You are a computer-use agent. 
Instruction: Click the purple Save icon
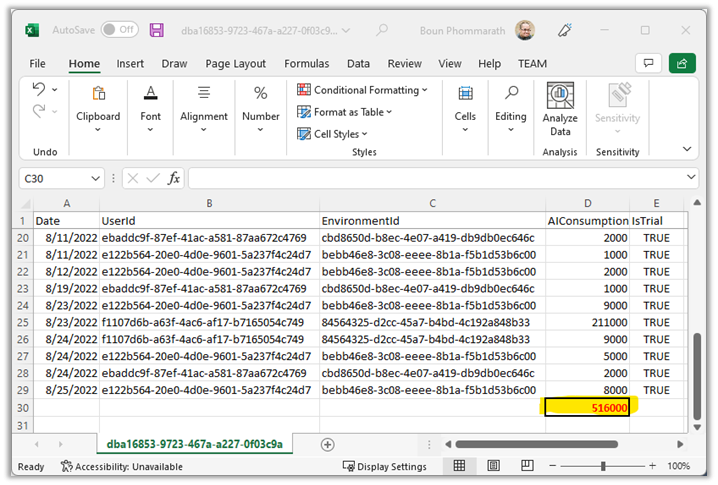pyautogui.click(x=157, y=30)
